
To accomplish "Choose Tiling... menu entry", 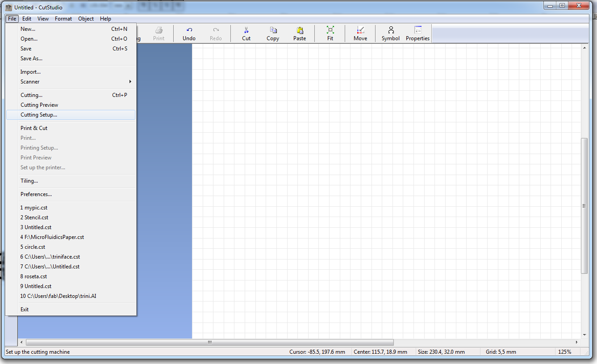I will [x=71, y=181].
